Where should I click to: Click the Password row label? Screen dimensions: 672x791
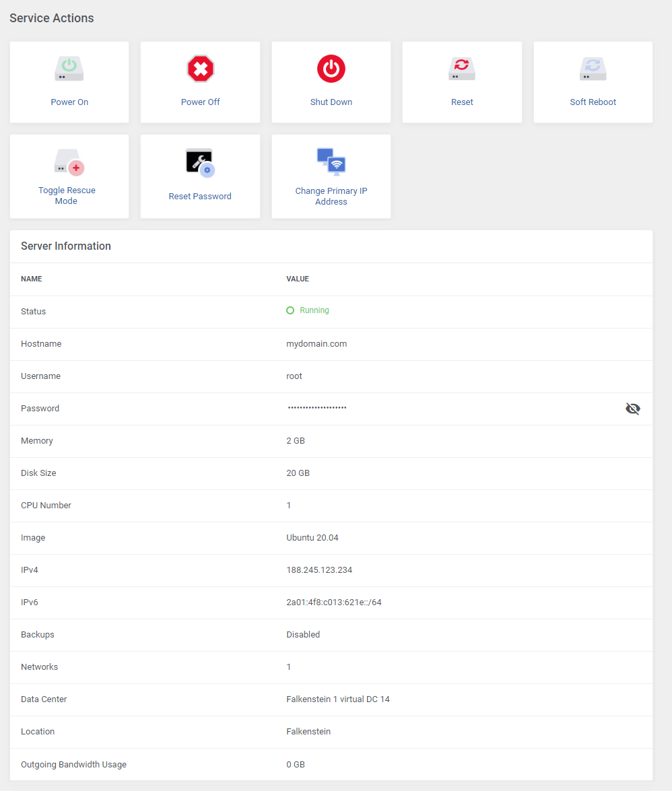(x=40, y=408)
